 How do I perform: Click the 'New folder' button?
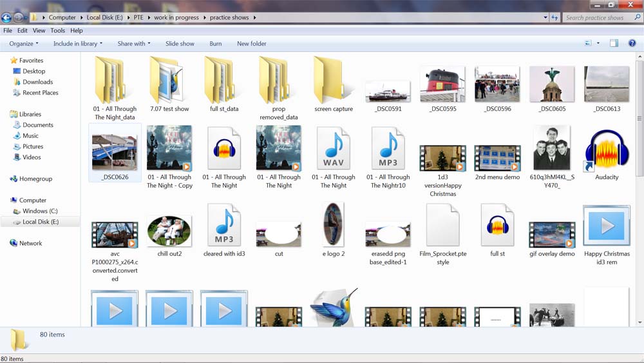(x=251, y=44)
